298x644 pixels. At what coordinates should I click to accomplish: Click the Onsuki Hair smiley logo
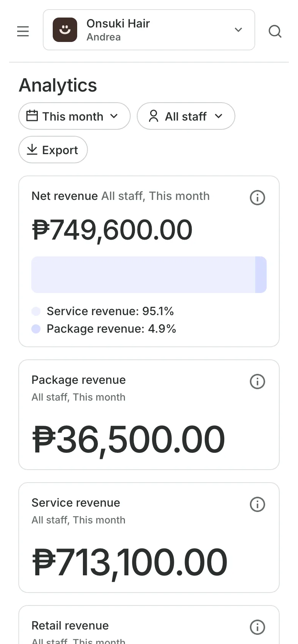point(65,30)
